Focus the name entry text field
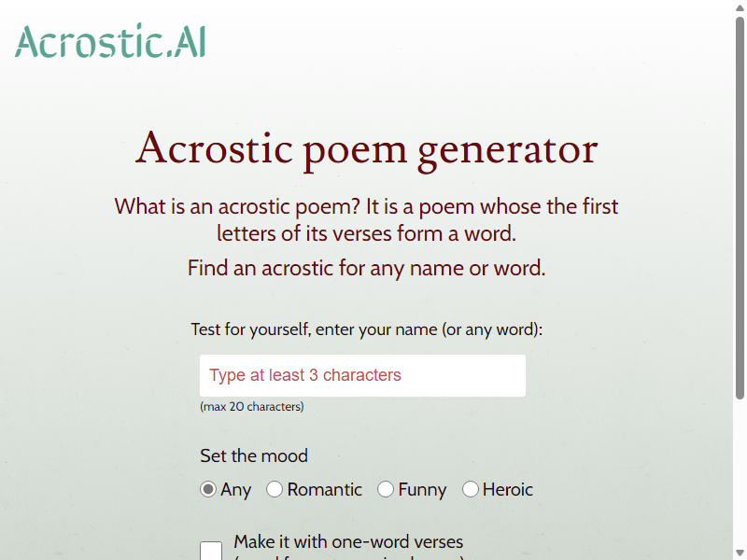 [362, 375]
